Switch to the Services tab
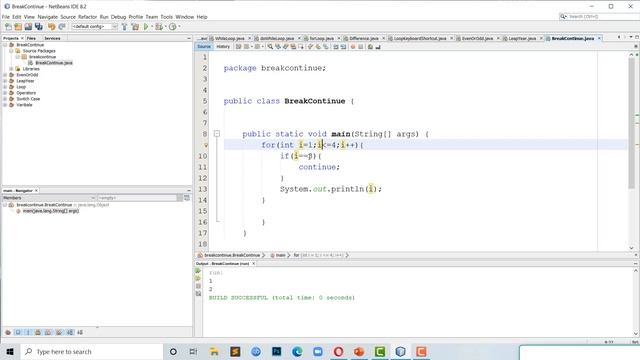Viewport: 640px width, 360px height. coord(52,38)
